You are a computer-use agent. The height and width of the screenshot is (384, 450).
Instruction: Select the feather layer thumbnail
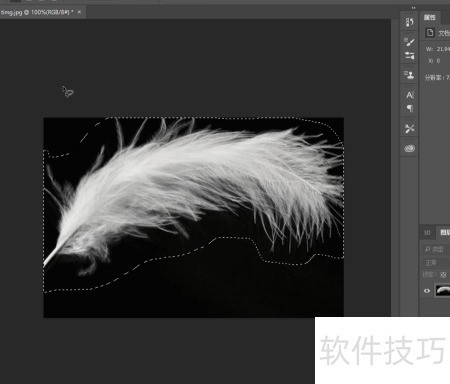click(x=443, y=291)
